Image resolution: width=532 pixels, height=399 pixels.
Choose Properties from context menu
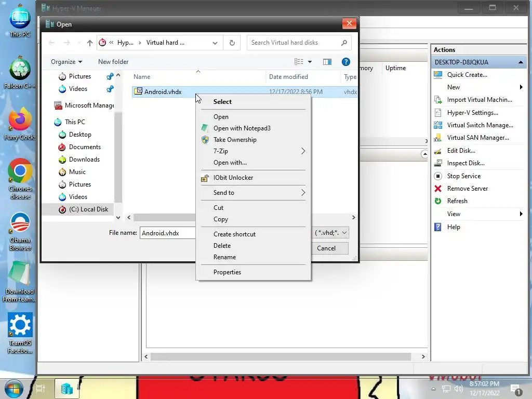[254, 272]
